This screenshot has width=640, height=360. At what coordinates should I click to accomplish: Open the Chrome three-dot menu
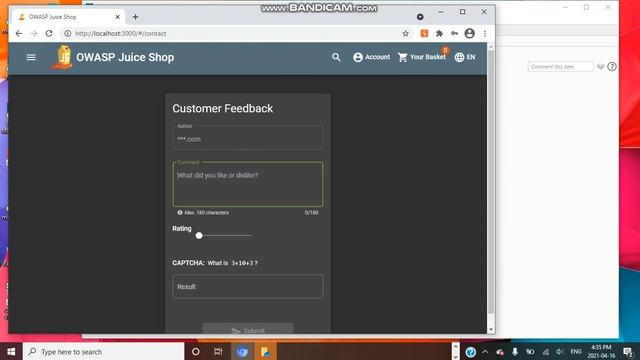[x=484, y=33]
